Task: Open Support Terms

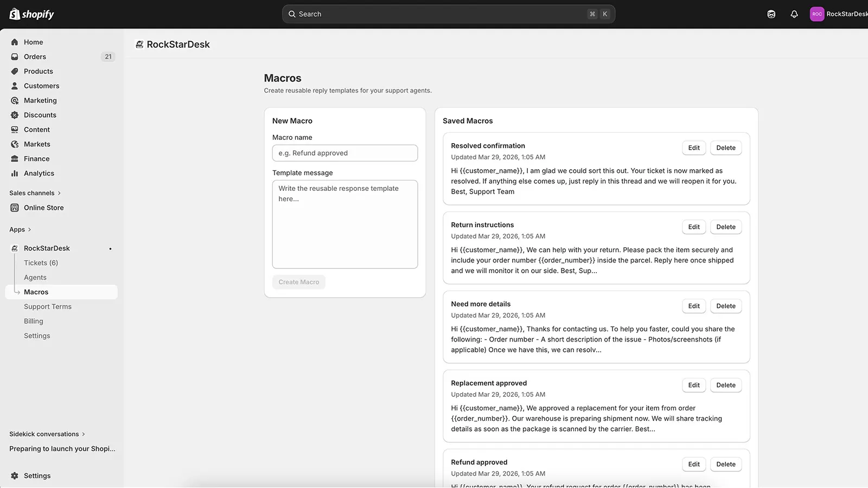Action: click(48, 307)
